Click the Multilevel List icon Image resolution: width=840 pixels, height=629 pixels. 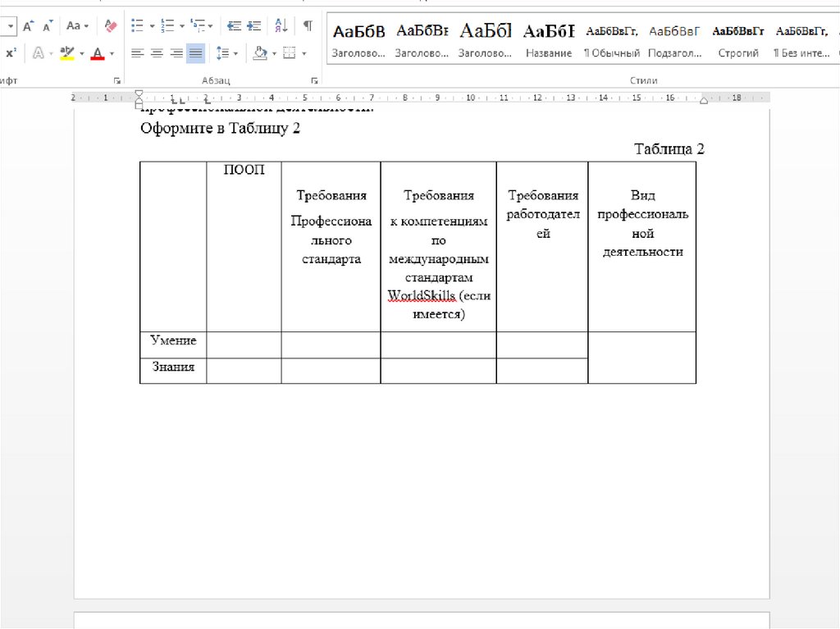point(198,25)
